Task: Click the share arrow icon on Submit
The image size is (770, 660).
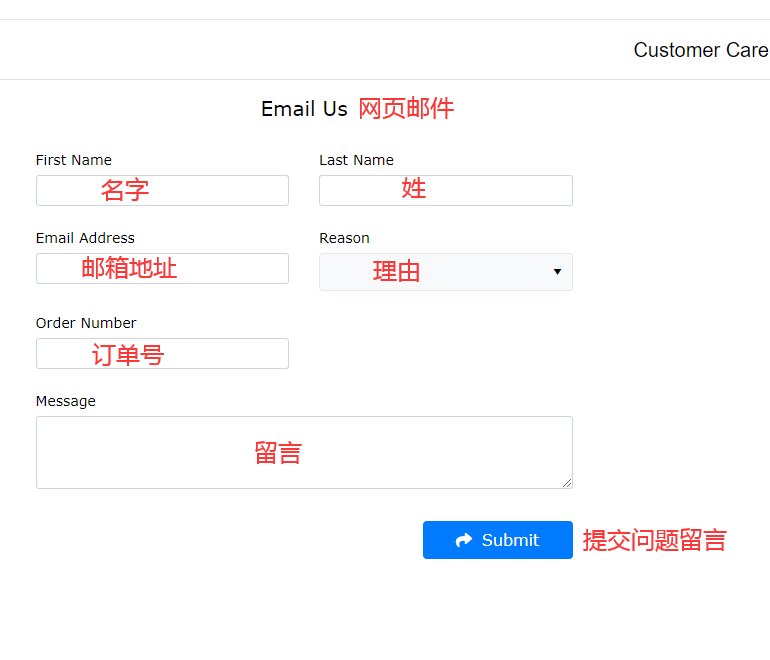Action: point(464,540)
